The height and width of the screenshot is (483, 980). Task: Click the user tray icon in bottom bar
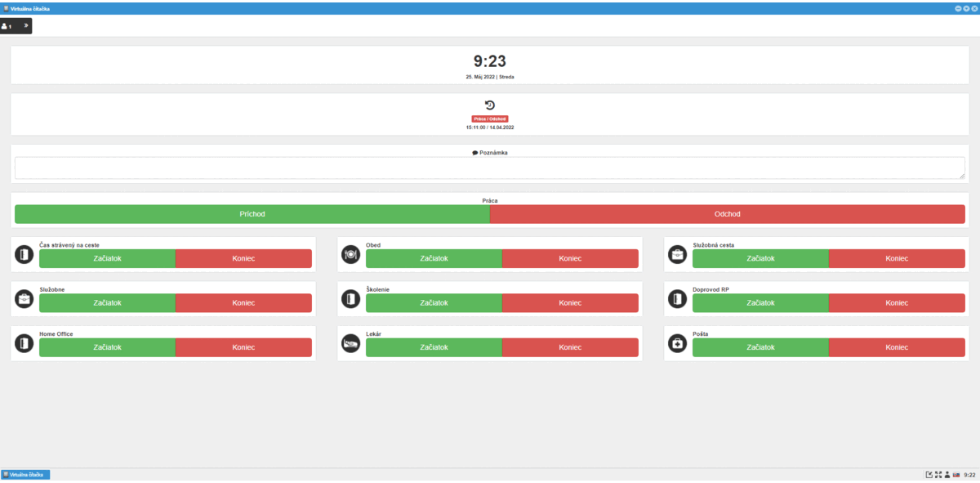[x=947, y=474]
